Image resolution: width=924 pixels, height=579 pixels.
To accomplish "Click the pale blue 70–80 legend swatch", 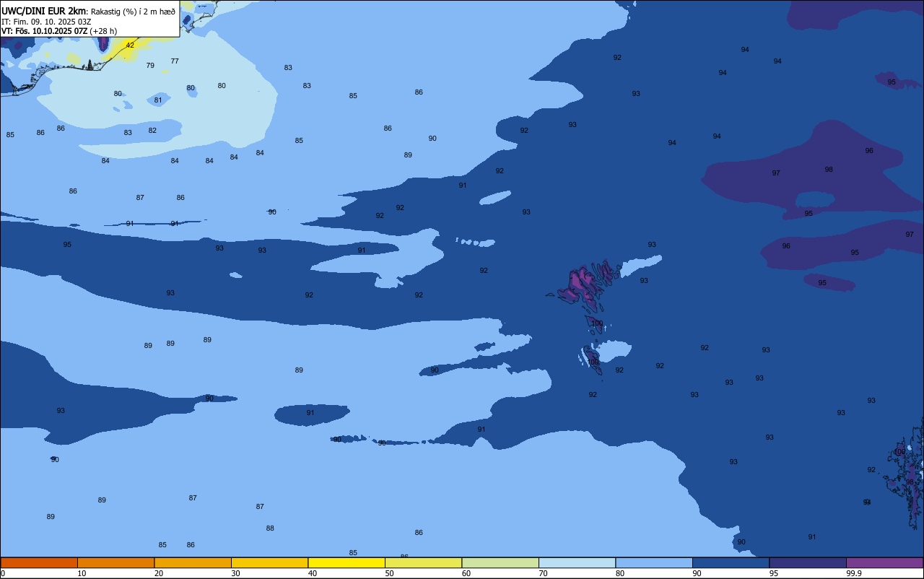I will [x=577, y=563].
